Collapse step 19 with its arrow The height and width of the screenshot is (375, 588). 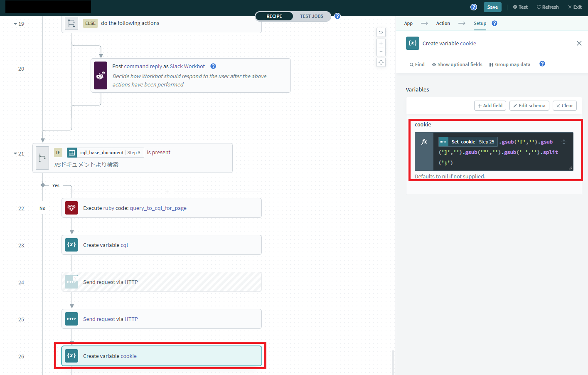[x=15, y=24]
